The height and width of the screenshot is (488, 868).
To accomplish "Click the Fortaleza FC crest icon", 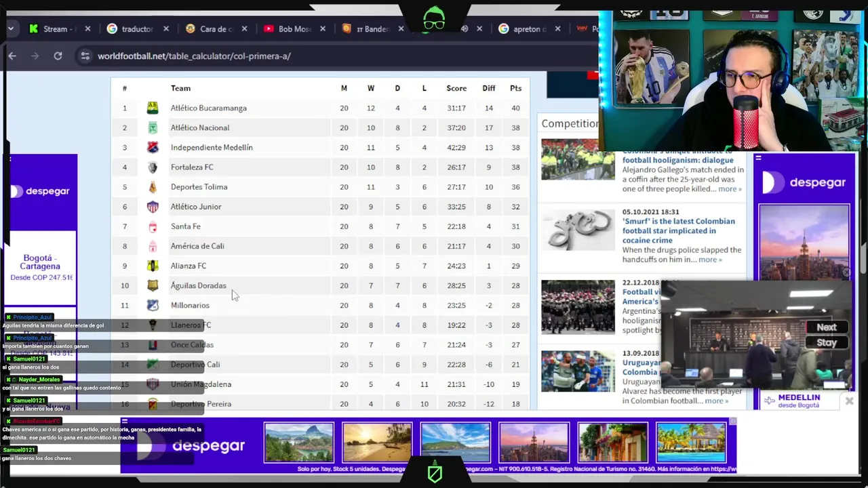I will coord(153,167).
